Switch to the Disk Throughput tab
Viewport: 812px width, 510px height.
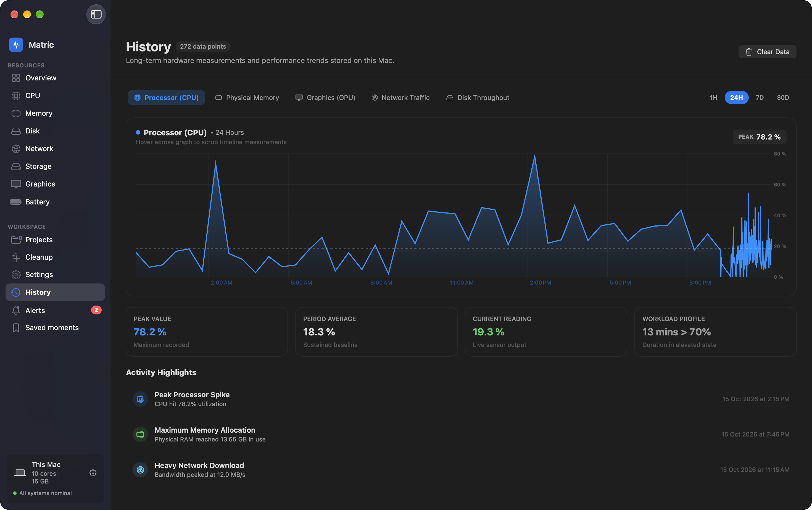478,98
